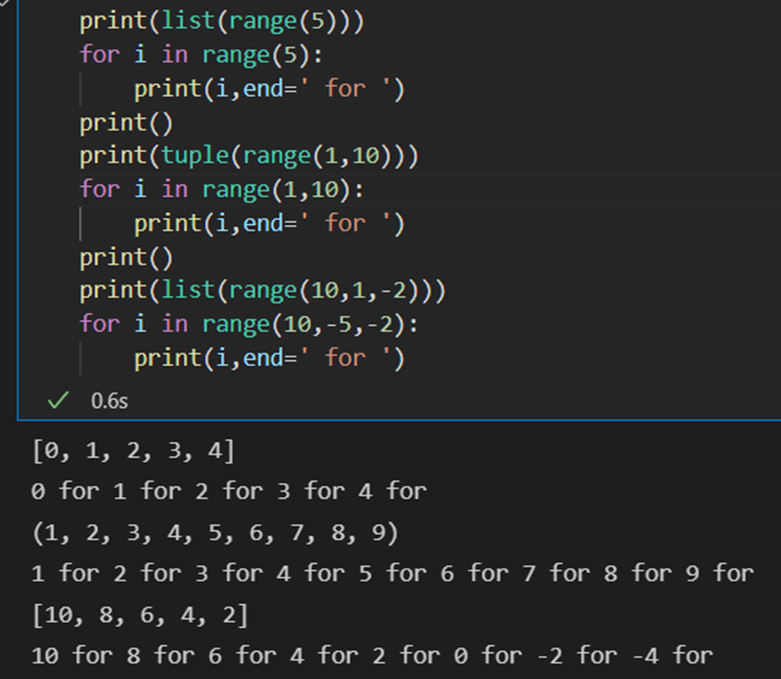
Task: Click the code line print(list(range(5)))
Action: pos(222,21)
